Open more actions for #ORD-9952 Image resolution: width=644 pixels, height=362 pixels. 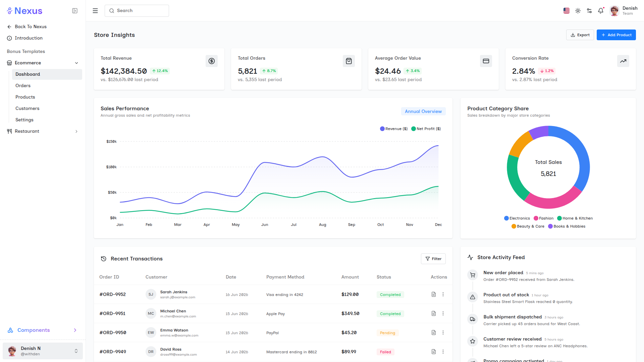click(x=443, y=294)
